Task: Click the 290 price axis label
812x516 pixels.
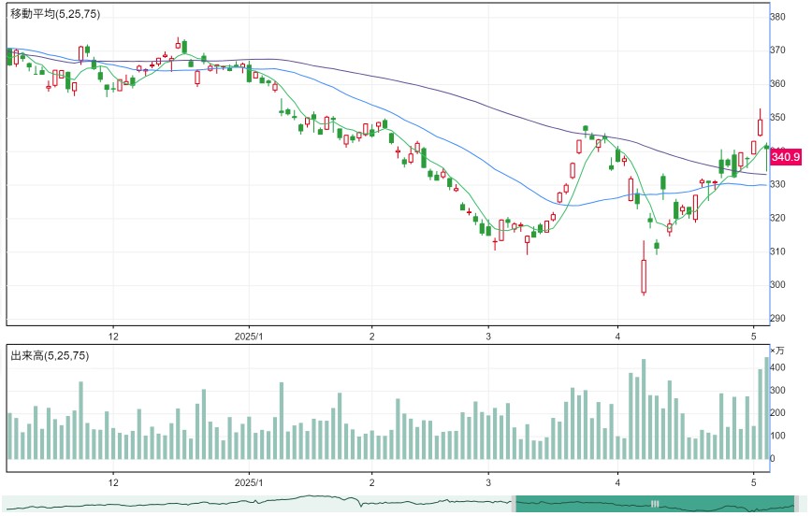Action: [777, 319]
